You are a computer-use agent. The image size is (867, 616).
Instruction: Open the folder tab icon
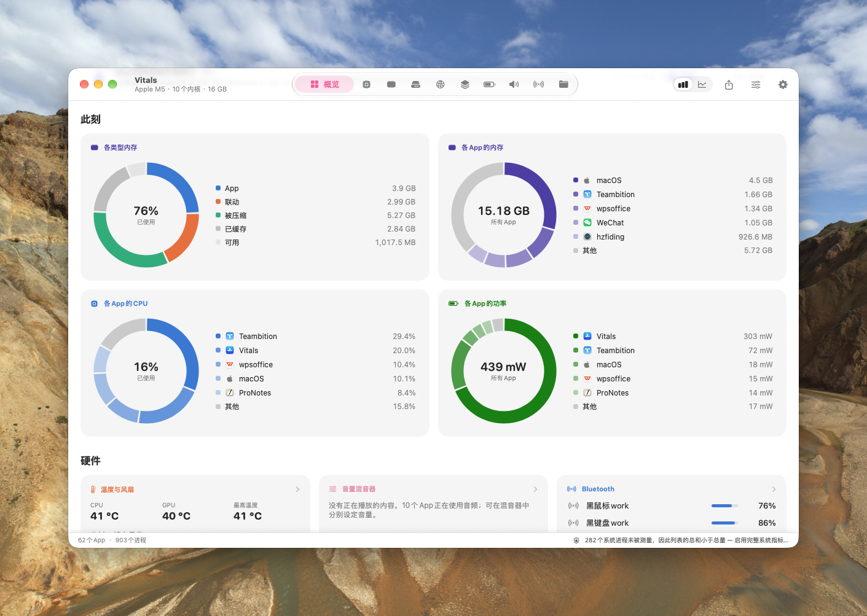tap(563, 85)
